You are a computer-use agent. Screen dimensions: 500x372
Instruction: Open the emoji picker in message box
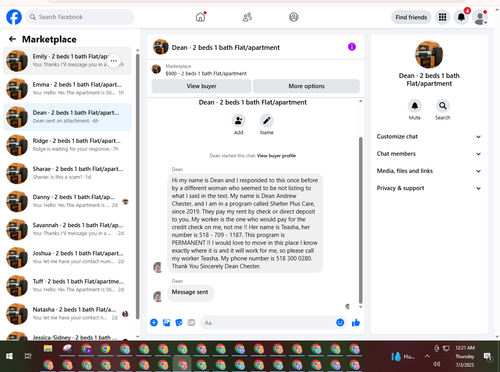(340, 322)
